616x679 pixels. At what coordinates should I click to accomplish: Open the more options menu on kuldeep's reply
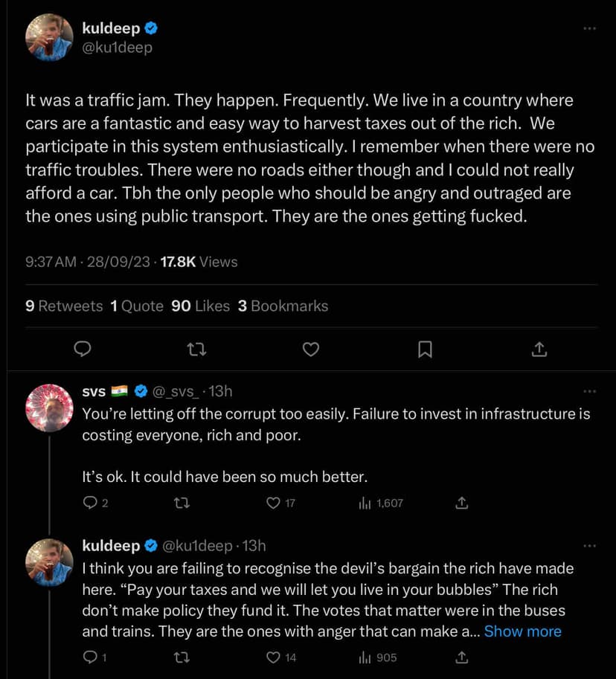(x=589, y=546)
